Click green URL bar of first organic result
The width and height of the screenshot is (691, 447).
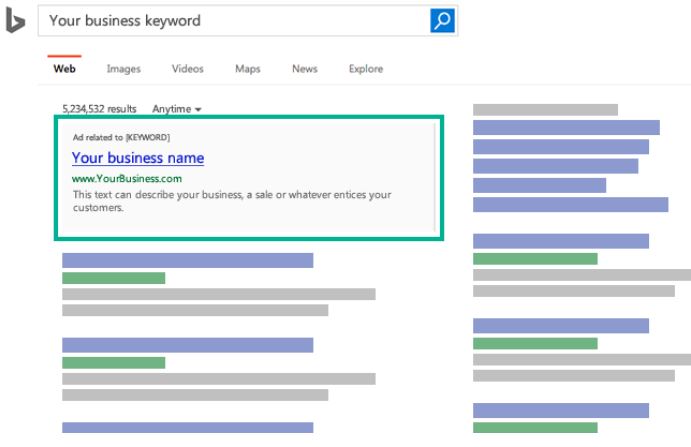click(x=113, y=278)
